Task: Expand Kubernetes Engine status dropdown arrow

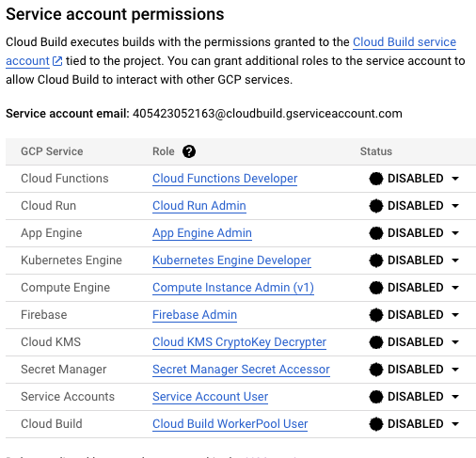Action: pyautogui.click(x=455, y=261)
